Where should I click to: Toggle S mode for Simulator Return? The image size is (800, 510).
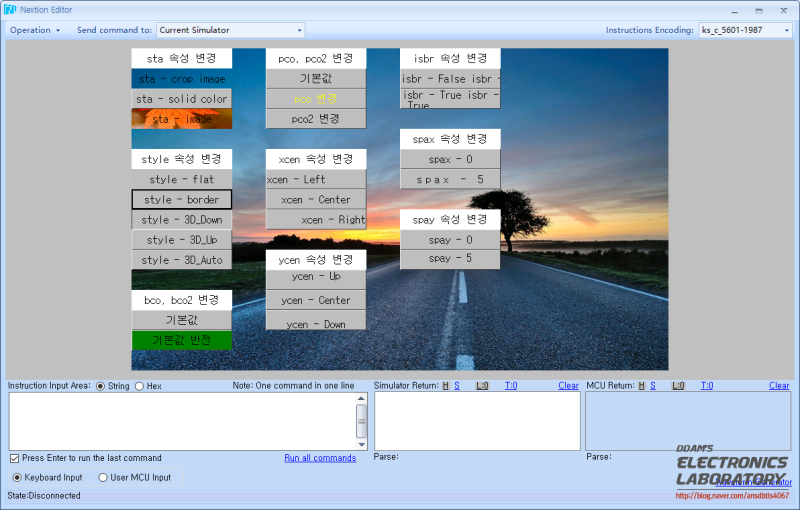(457, 386)
